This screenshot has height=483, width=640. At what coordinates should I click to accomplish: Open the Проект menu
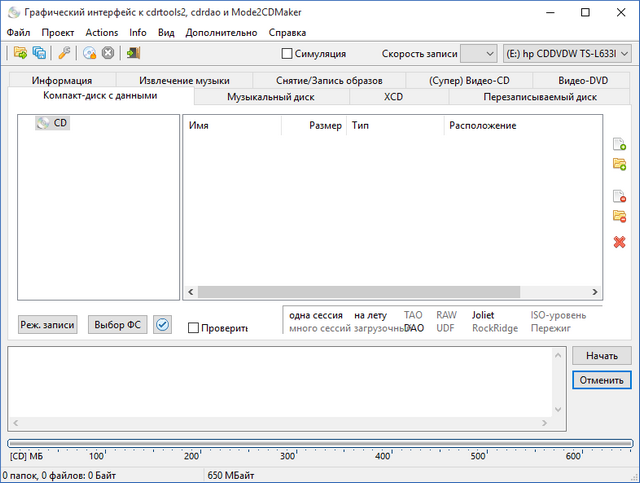58,32
